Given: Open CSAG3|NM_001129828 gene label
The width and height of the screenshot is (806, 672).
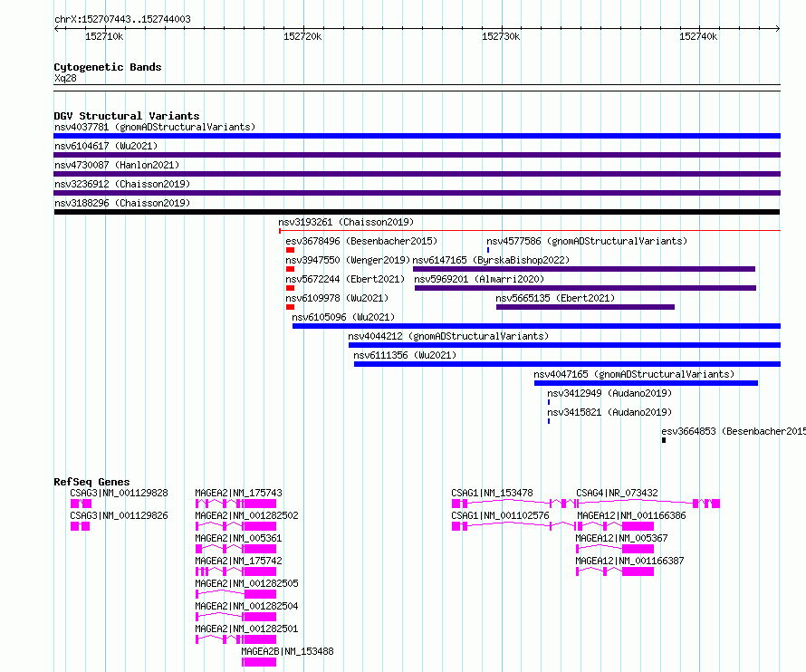Looking at the screenshot, I should pyautogui.click(x=119, y=493).
